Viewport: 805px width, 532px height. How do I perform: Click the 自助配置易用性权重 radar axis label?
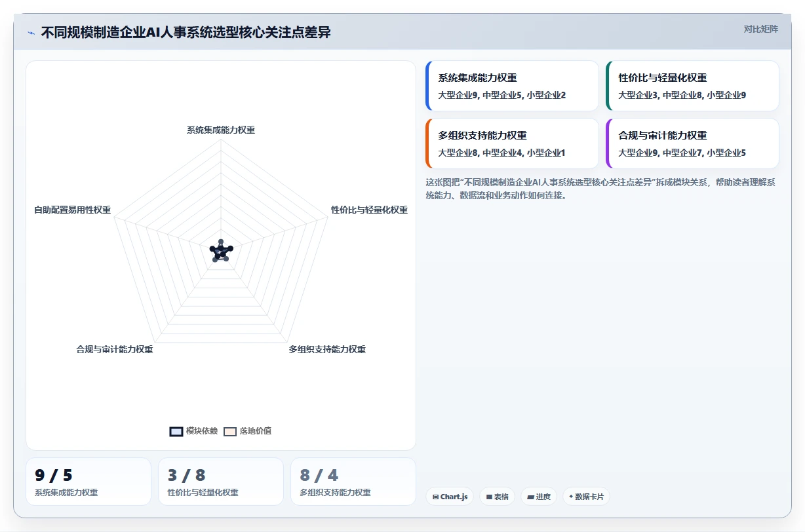[x=73, y=210]
